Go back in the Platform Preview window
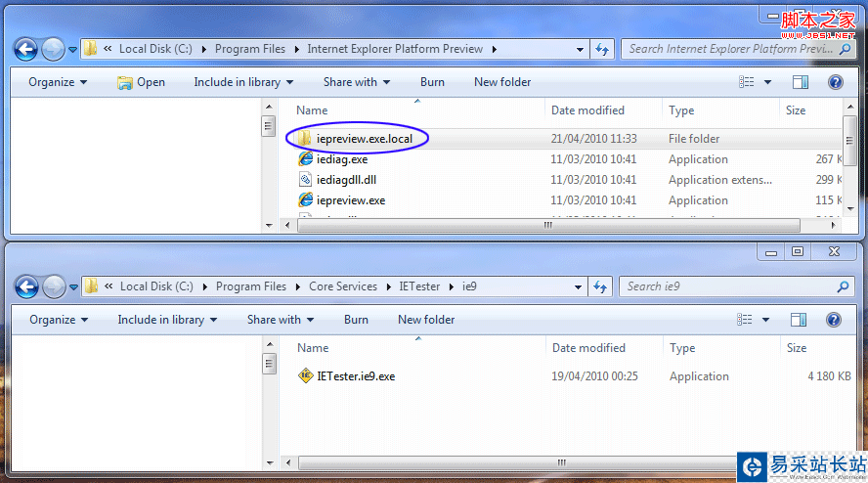The image size is (868, 483). (25, 49)
